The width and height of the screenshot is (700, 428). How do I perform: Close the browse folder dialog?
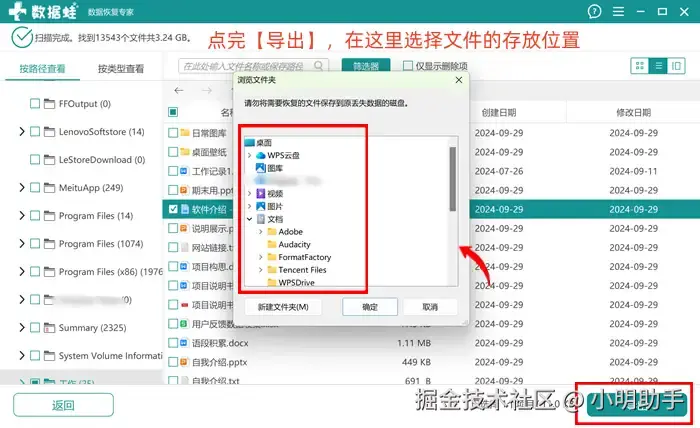(458, 80)
